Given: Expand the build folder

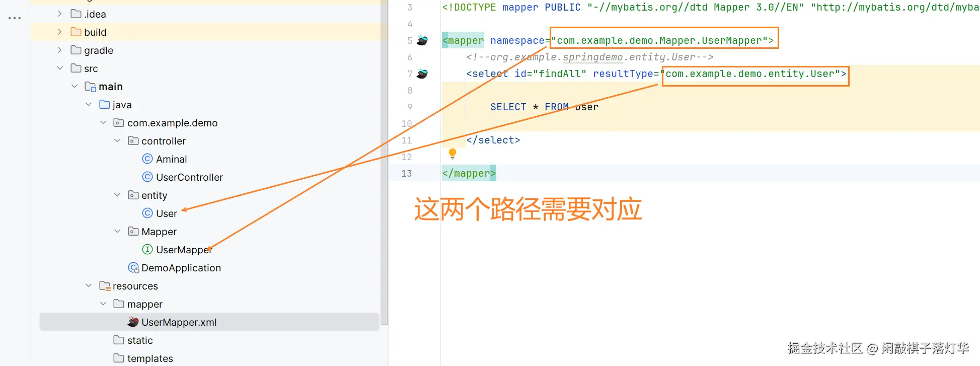Looking at the screenshot, I should tap(59, 32).
